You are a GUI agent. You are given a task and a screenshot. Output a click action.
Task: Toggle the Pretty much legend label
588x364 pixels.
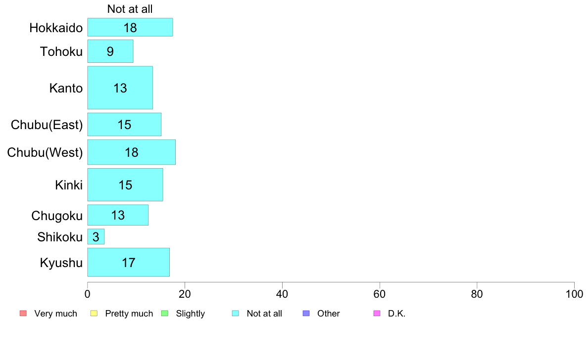pyautogui.click(x=129, y=314)
